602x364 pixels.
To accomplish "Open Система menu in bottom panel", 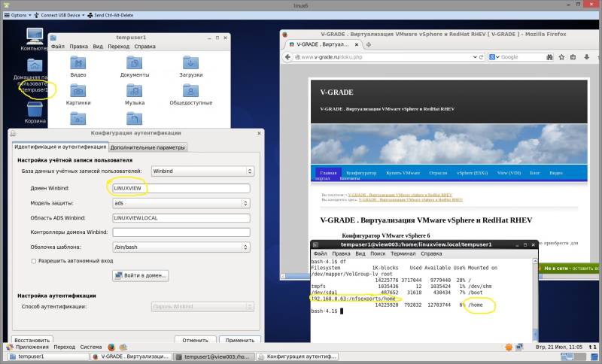I will [x=91, y=347].
